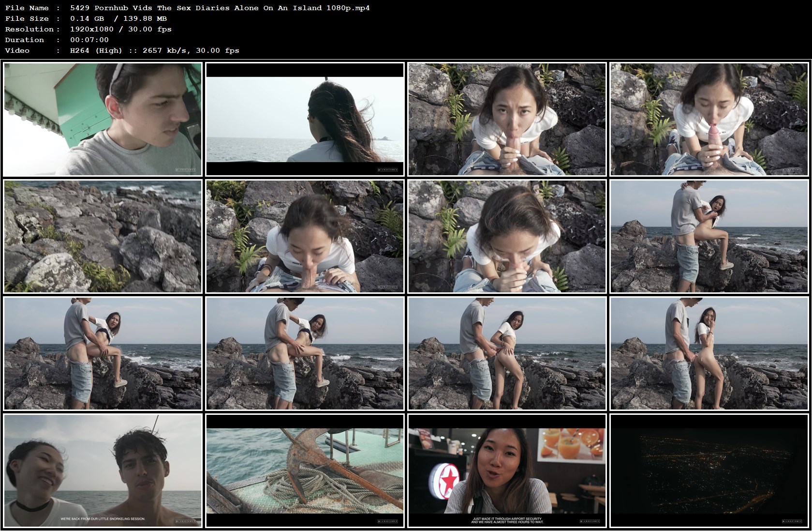The image size is (812, 531).
Task: Open the rusty anchor on rope thumbnail
Action: click(305, 471)
